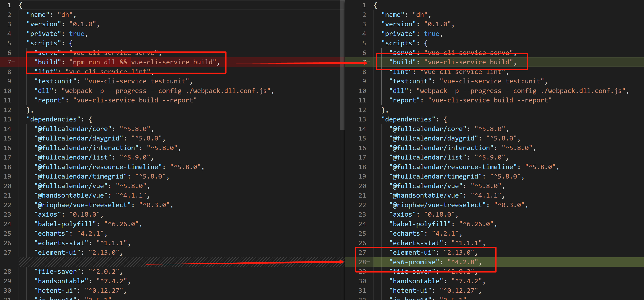Click line number 13 in the left gutter

coord(8,119)
